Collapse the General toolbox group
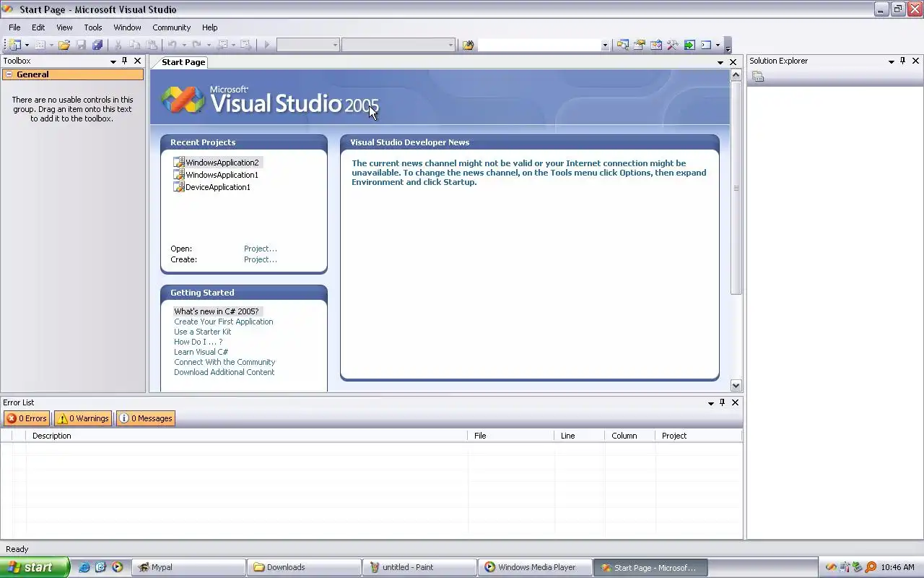The image size is (924, 578). (9, 74)
